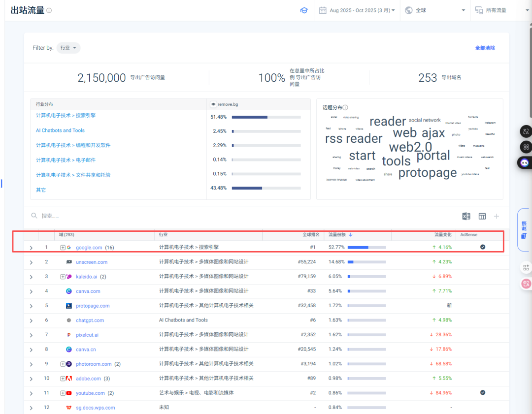The image size is (532, 414).
Task: Select 计算机电子技术 > 搜索引擎 industry link
Action: [66, 115]
